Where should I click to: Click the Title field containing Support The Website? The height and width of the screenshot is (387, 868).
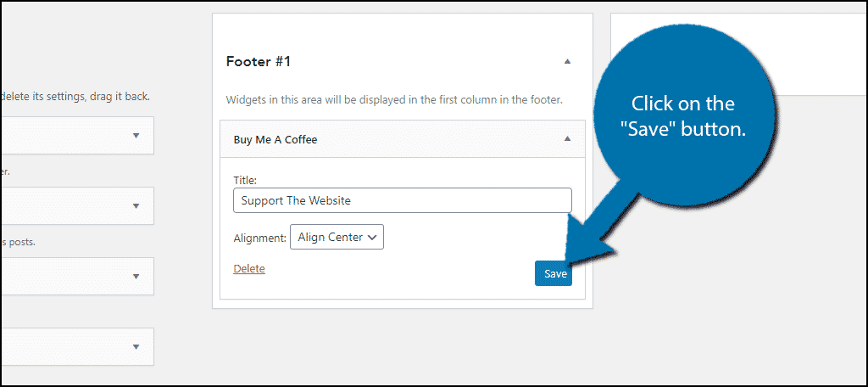click(x=402, y=200)
